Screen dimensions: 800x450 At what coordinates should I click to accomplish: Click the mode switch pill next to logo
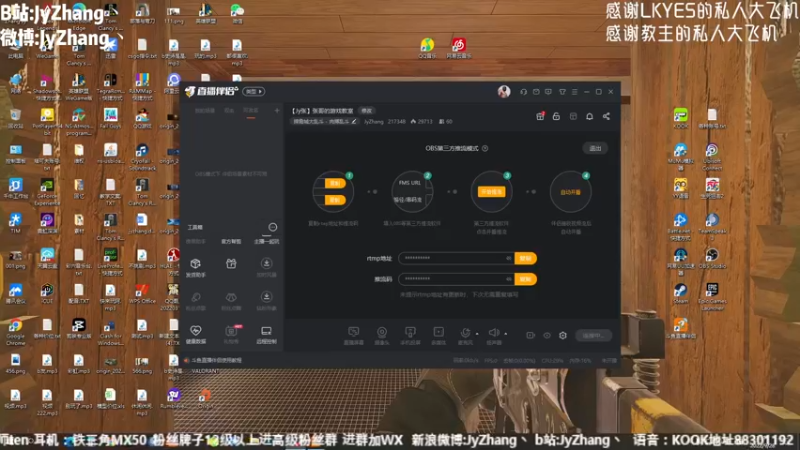tap(254, 91)
